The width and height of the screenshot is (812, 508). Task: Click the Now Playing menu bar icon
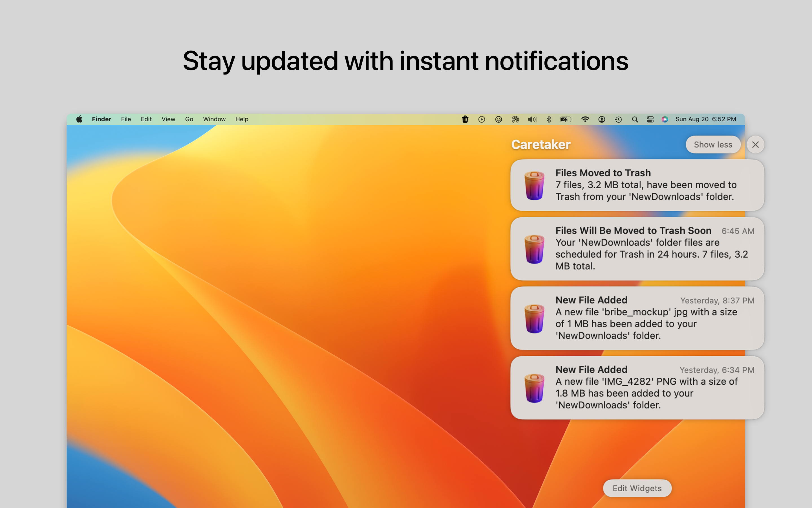(x=482, y=119)
